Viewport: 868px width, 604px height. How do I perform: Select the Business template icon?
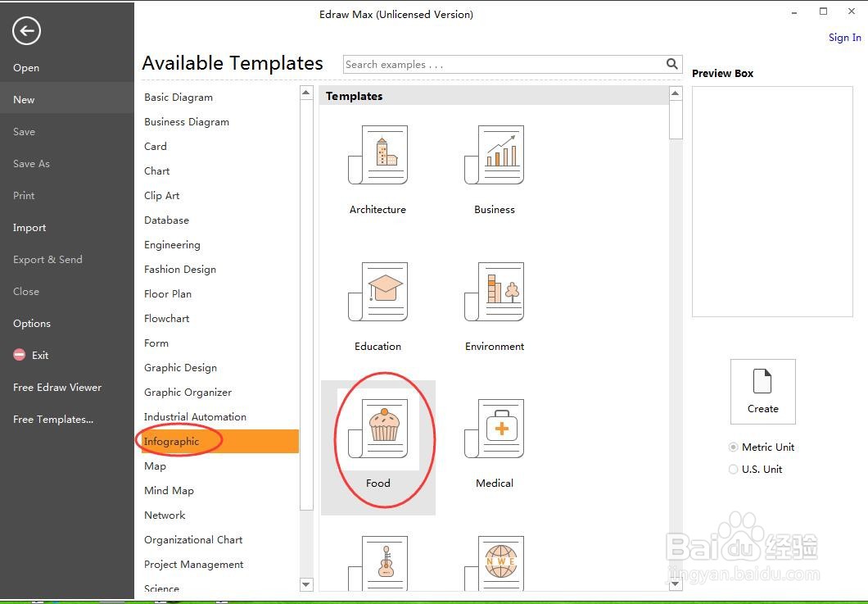click(x=495, y=155)
